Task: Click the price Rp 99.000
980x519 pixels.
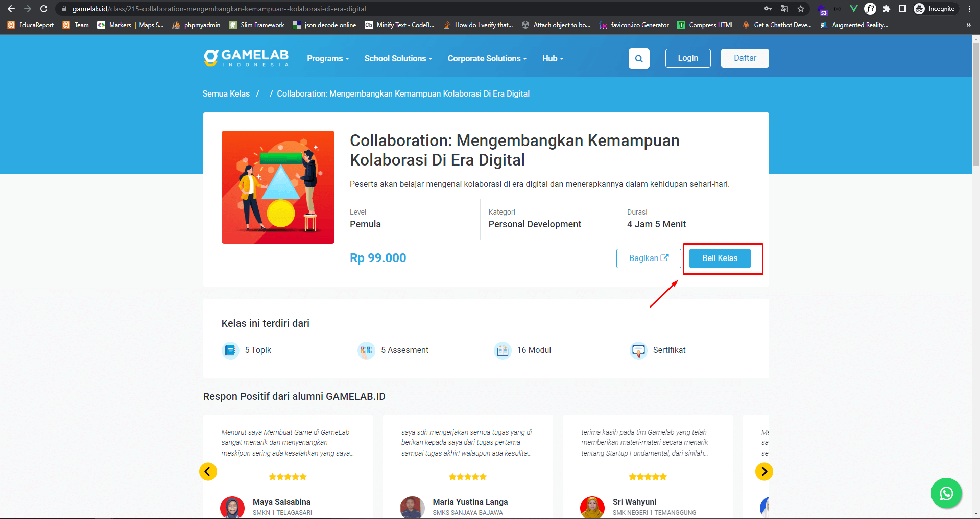Action: (378, 258)
